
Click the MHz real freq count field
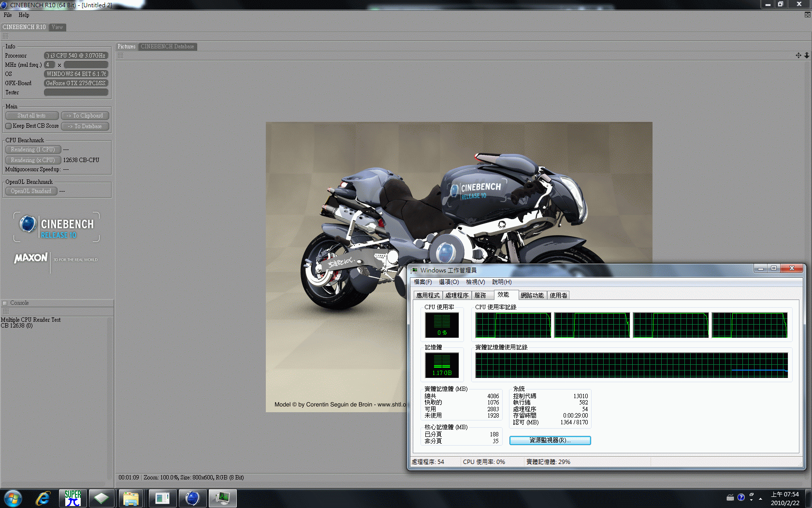(49, 65)
